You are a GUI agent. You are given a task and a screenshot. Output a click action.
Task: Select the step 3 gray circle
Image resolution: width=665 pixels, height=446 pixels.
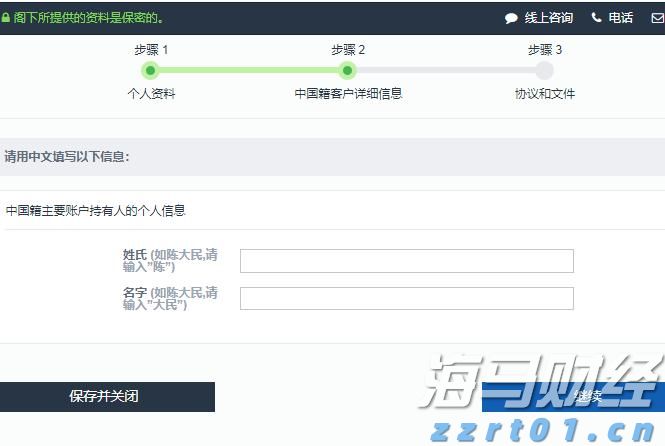[x=544, y=70]
